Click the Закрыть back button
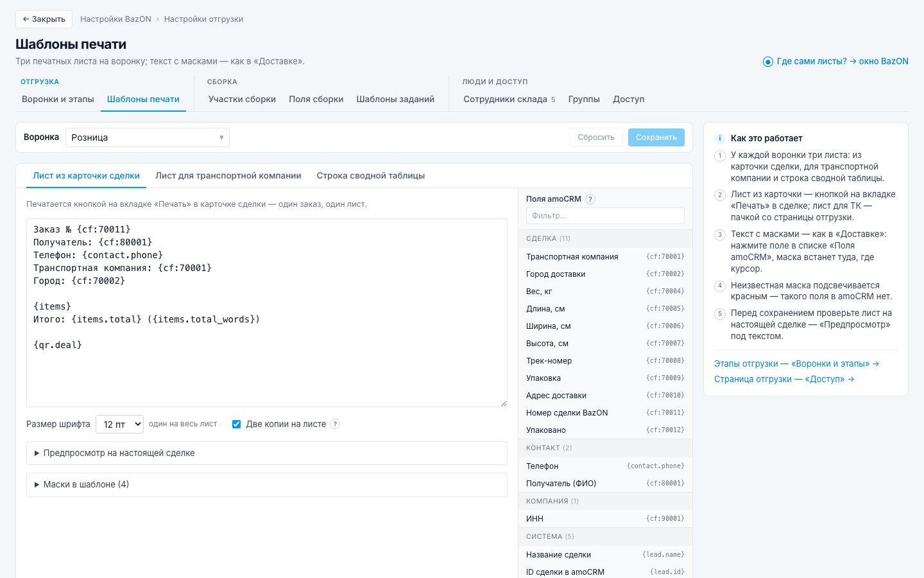Screen dimensions: 924x578 [x=44, y=19]
